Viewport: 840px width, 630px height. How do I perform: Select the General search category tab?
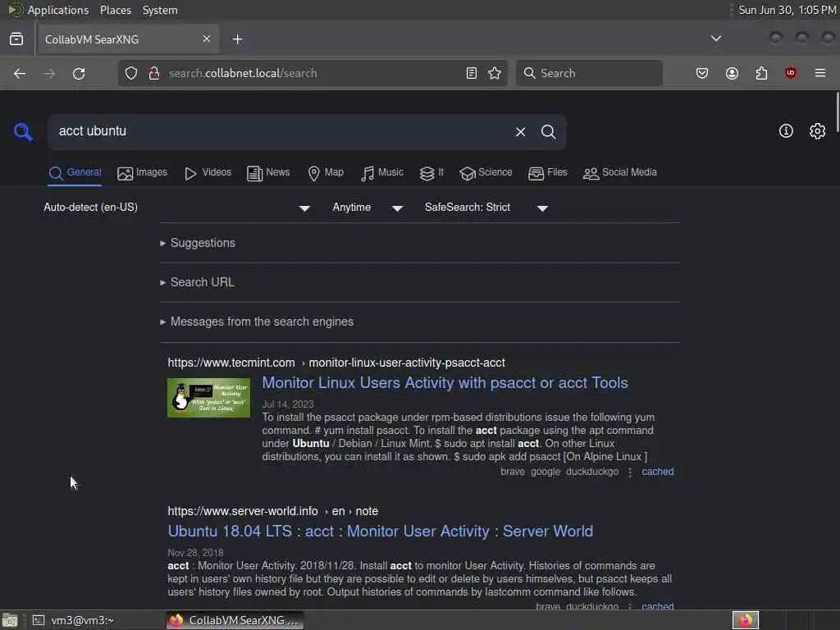point(75,172)
